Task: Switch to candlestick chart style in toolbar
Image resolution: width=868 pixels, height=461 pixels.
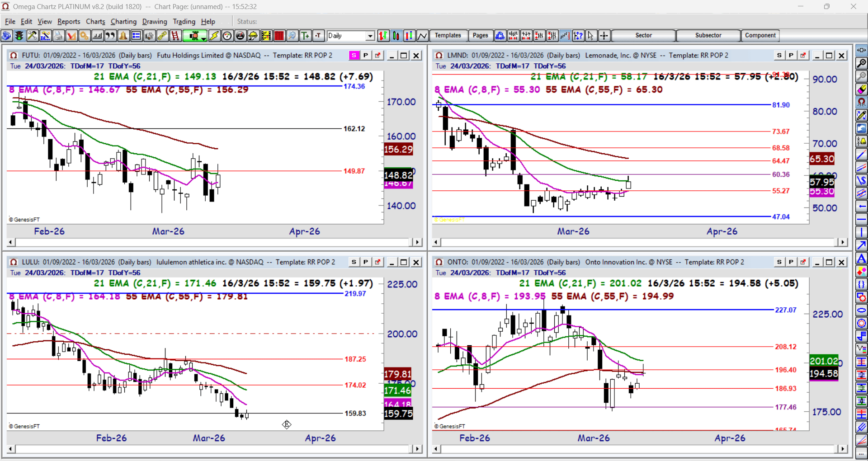Action: click(x=396, y=36)
